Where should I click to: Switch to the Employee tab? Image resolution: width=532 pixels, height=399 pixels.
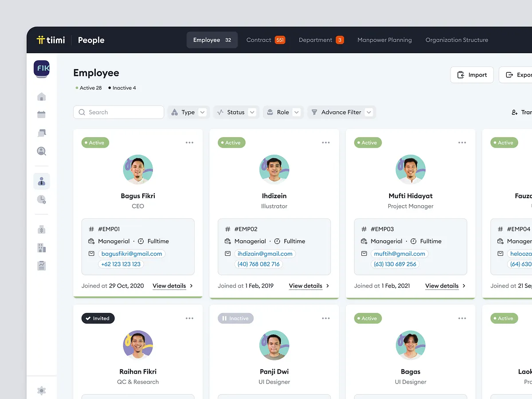pyautogui.click(x=212, y=40)
